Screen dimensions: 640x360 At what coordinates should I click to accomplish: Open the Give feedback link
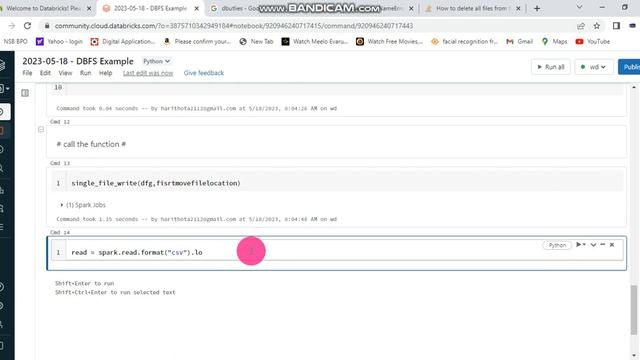[x=204, y=73]
